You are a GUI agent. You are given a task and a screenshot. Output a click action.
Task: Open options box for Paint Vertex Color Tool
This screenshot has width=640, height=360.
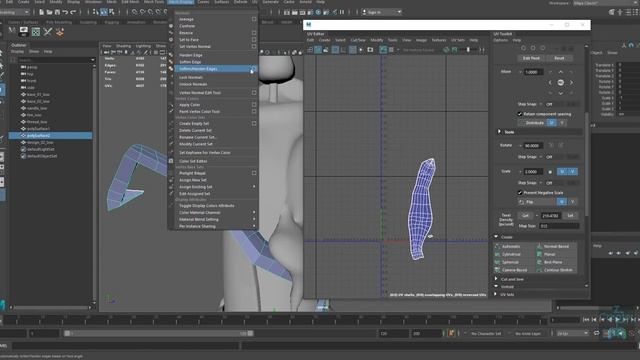point(254,111)
